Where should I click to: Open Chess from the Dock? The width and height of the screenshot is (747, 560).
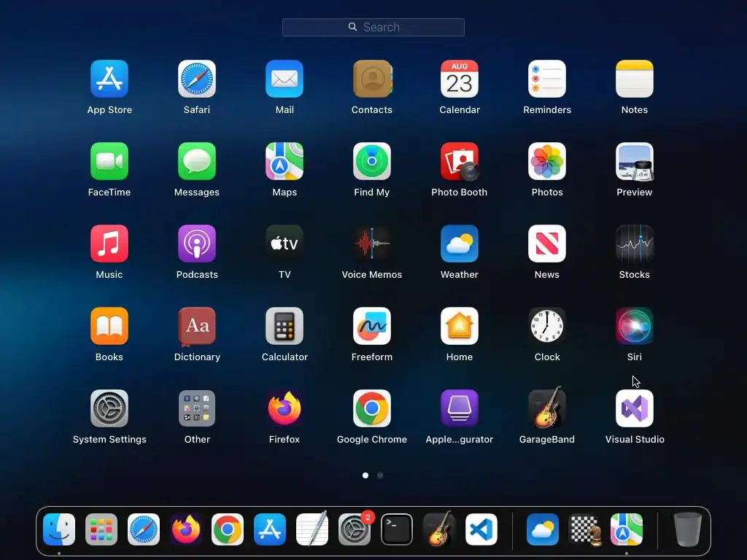(x=585, y=529)
